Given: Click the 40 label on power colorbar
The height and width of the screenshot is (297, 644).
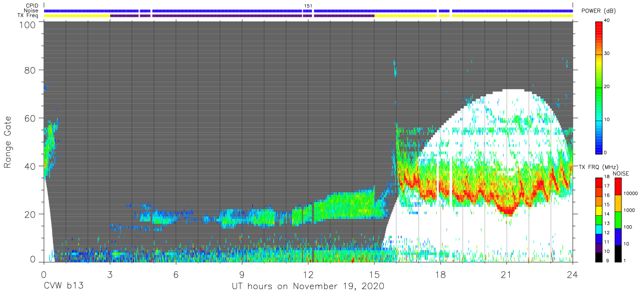Looking at the screenshot, I should [607, 21].
